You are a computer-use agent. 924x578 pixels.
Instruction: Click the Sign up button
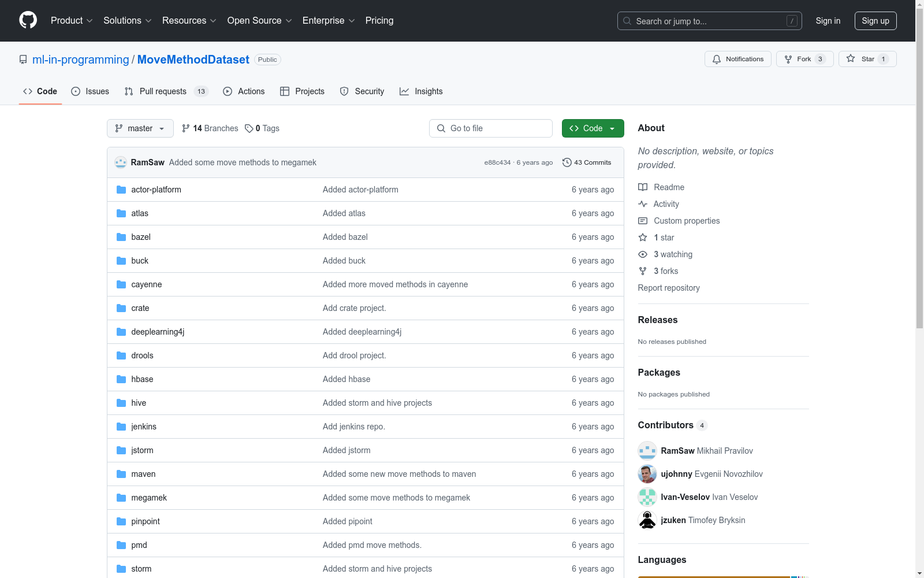875,21
